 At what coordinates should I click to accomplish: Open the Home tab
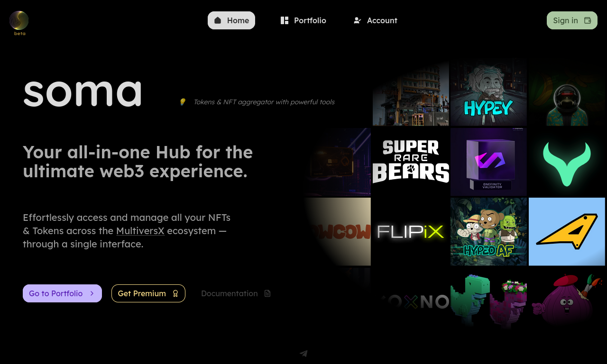[x=231, y=20]
